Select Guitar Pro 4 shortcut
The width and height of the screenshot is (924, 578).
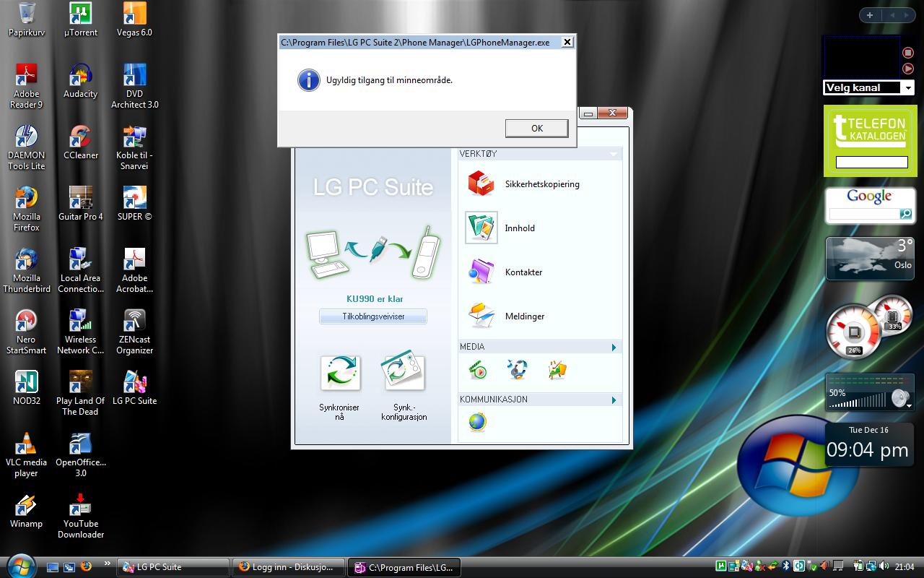(x=81, y=204)
